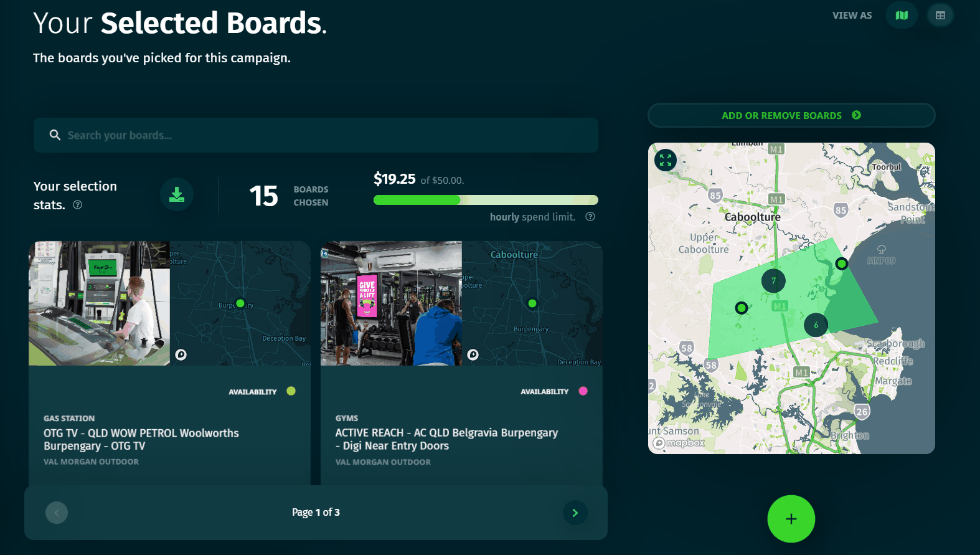This screenshot has height=555, width=980.
Task: Click the search magnifier icon
Action: pos(55,135)
